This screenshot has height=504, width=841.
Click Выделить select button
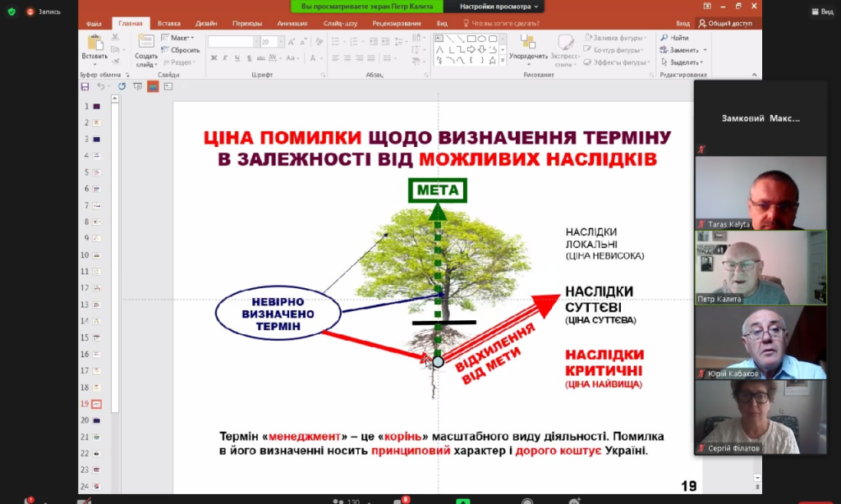(681, 62)
